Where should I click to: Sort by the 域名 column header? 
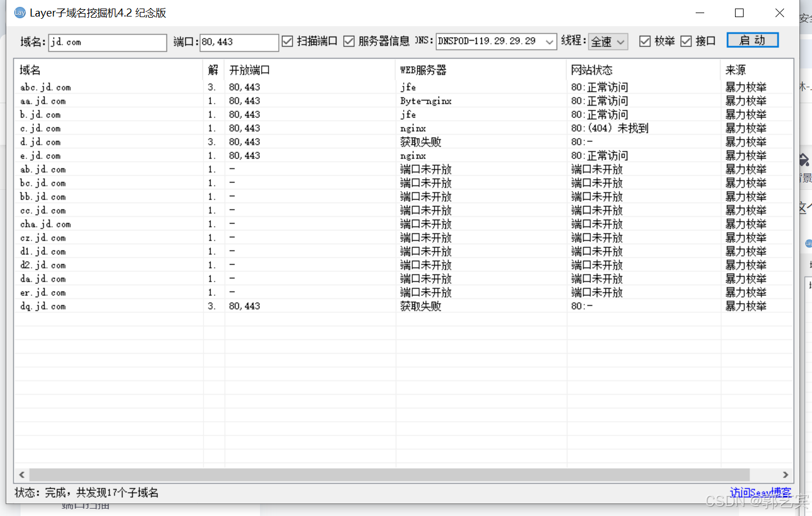109,70
